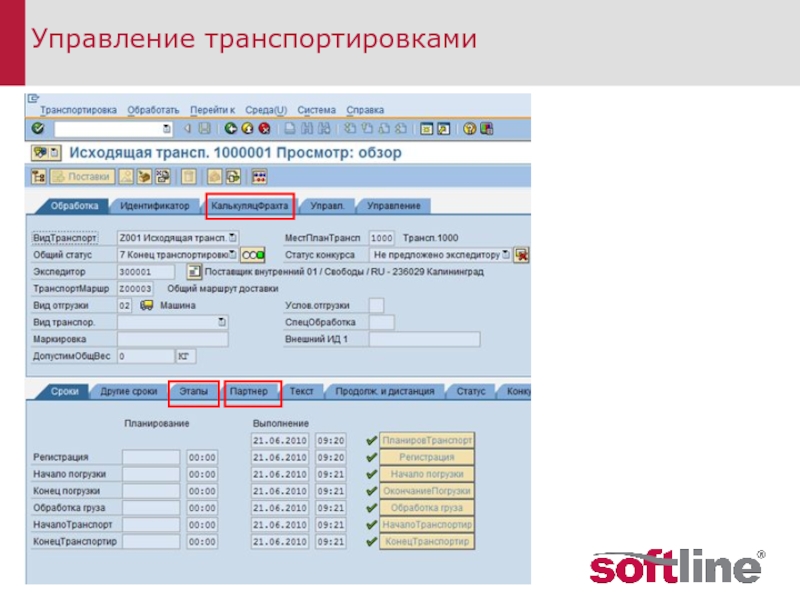The image size is (800, 600).
Task: Open the Статус конкурса dropdown
Action: (506, 254)
